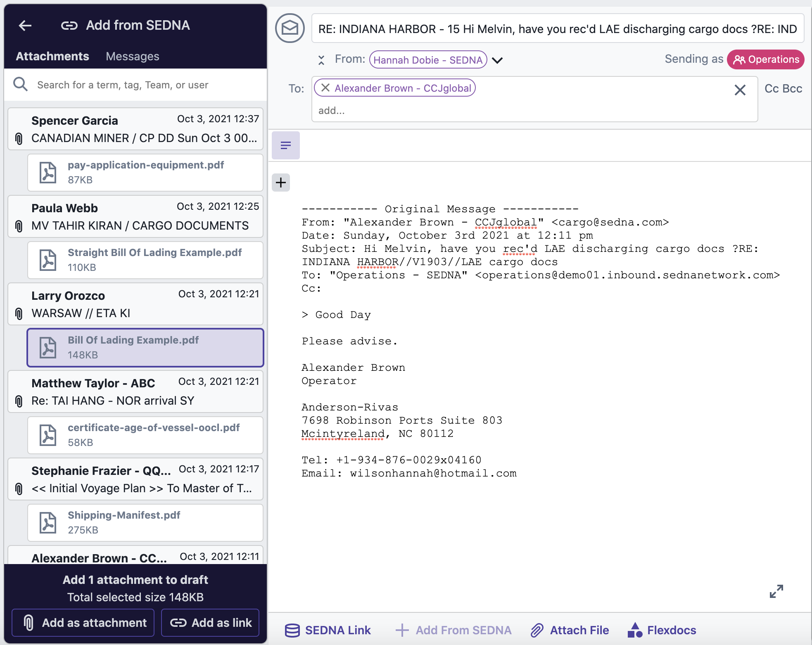
Task: Expand the composer to full screen
Action: tap(776, 591)
